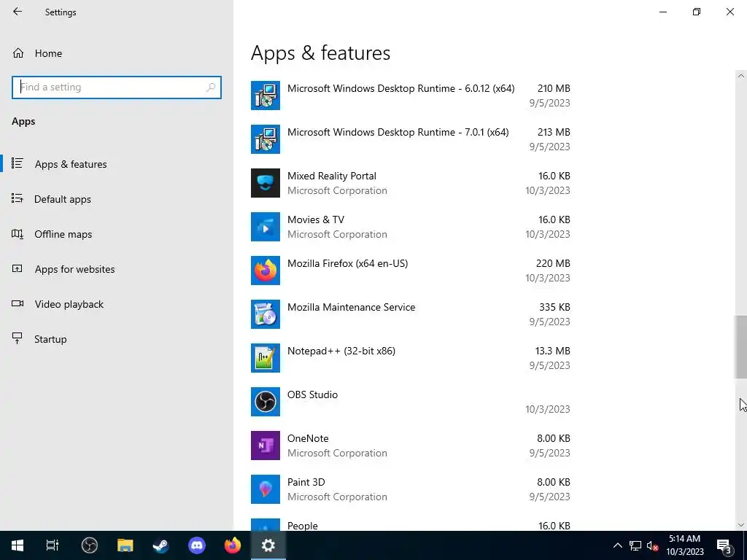
Task: Open OBS Studio from the taskbar
Action: tap(89, 545)
